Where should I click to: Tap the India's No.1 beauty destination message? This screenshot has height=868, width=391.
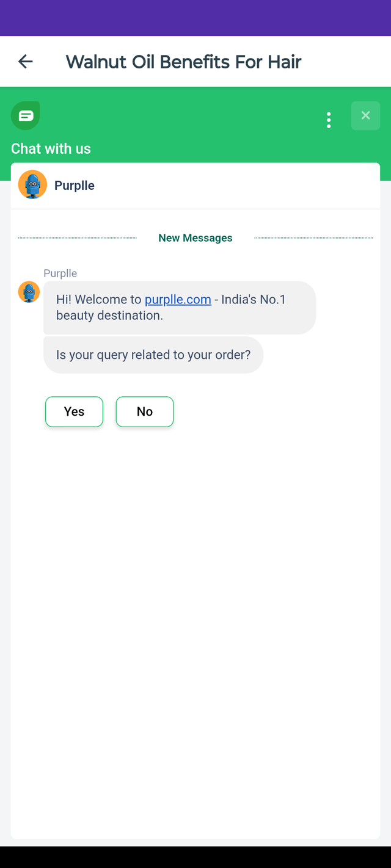180,308
